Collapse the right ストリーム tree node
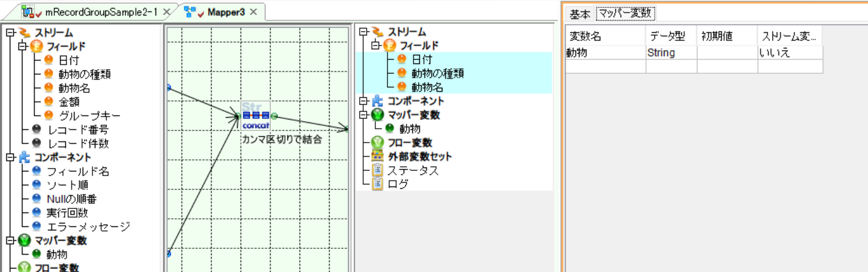Screen dimensions: 868x272 click(x=362, y=32)
